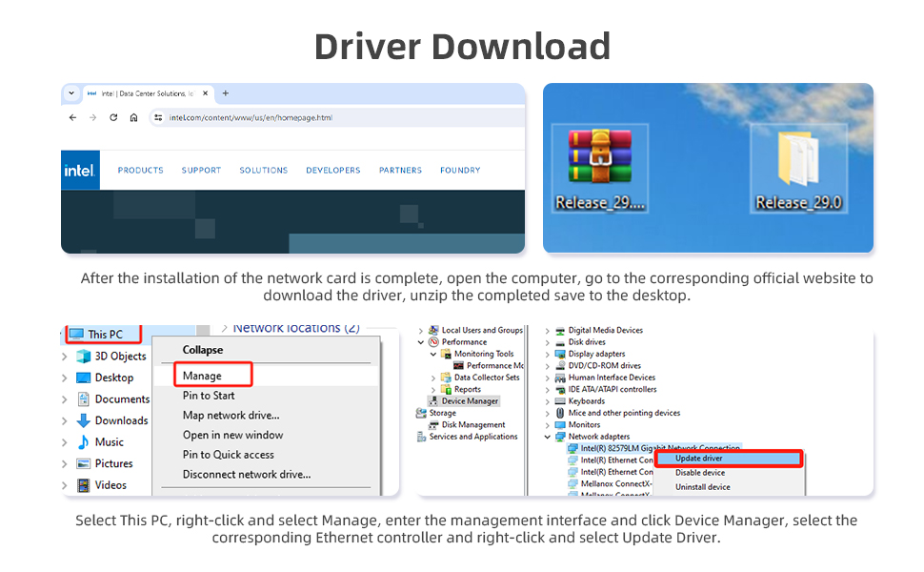
Task: Select Device Manager in the left tree
Action: pyautogui.click(x=470, y=401)
